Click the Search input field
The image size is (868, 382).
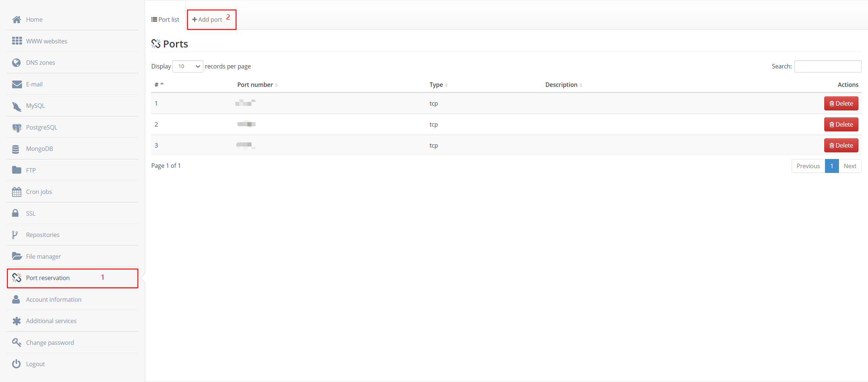pos(828,66)
